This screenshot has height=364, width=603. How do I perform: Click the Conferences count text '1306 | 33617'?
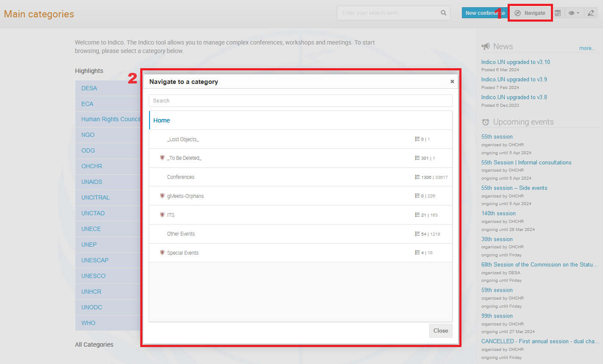pyautogui.click(x=434, y=178)
